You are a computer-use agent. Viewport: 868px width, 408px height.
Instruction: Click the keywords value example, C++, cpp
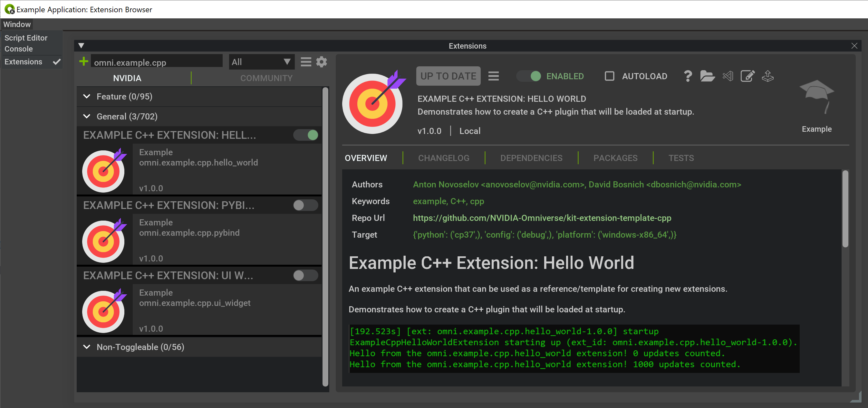pos(448,201)
